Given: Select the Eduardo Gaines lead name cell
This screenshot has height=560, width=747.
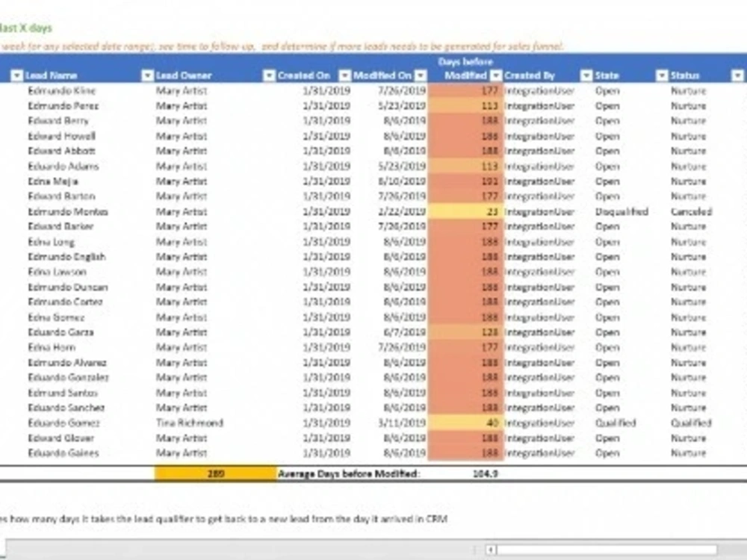Looking at the screenshot, I should 63,453.
